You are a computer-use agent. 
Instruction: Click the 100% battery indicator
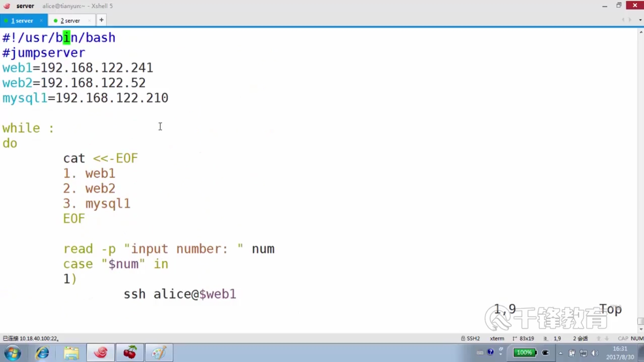pyautogui.click(x=525, y=353)
